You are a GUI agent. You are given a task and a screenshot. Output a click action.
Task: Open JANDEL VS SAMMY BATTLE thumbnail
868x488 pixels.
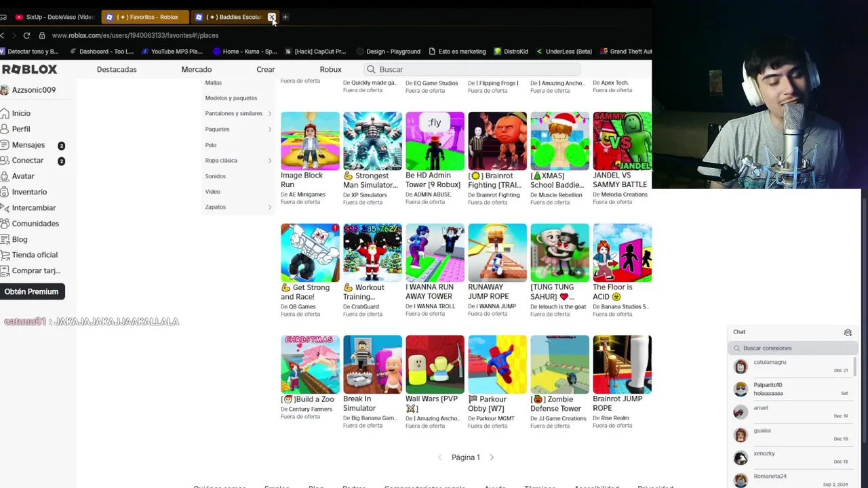[x=622, y=141]
